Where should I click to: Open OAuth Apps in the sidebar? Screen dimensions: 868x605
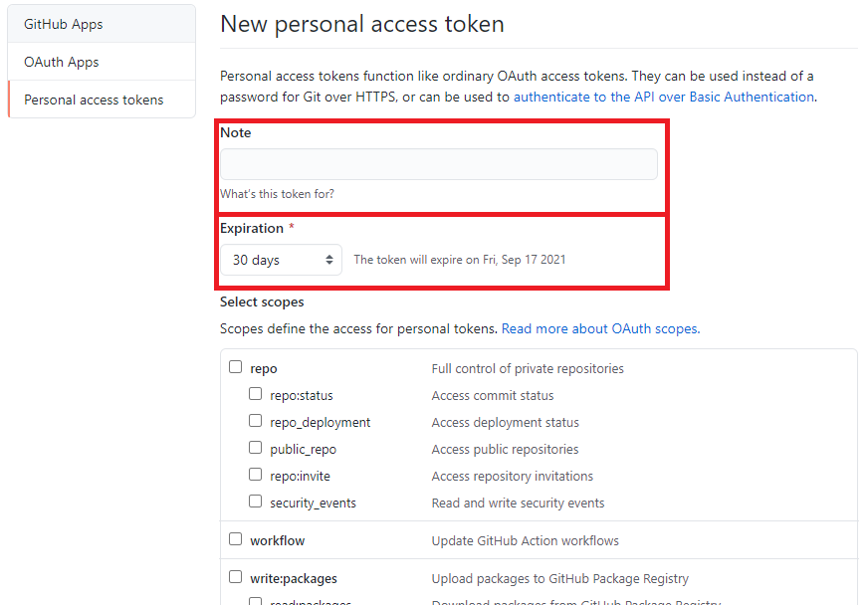tap(102, 62)
